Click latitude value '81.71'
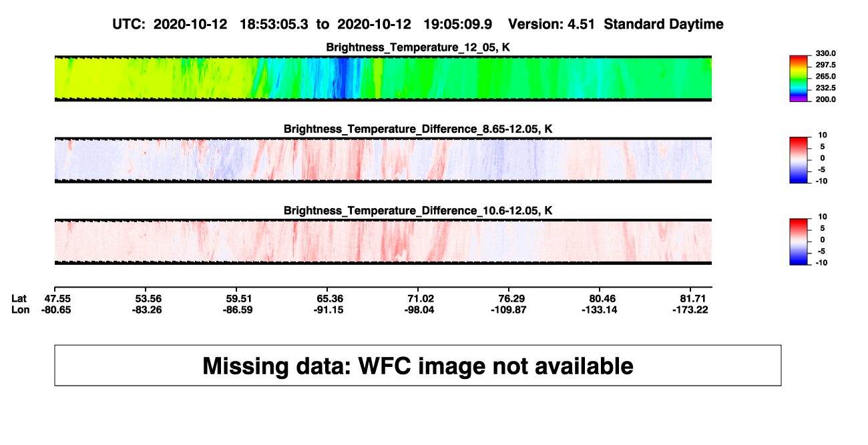The height and width of the screenshot is (445, 868). point(692,298)
